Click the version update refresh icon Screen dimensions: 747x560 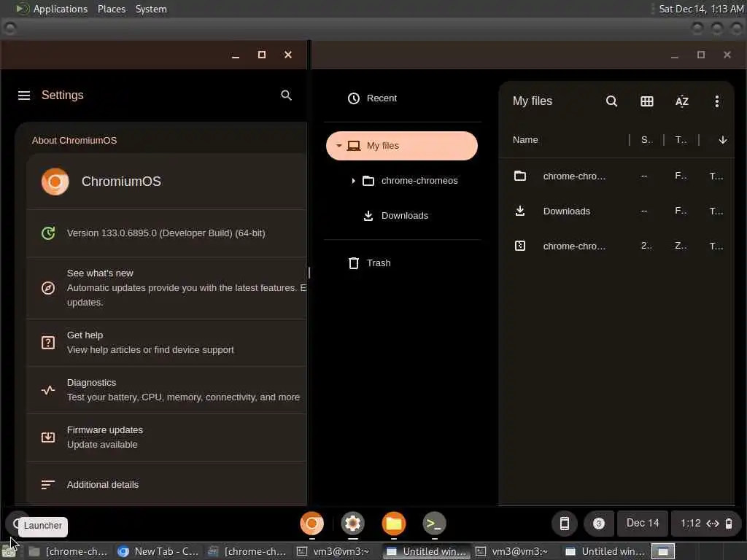[48, 233]
